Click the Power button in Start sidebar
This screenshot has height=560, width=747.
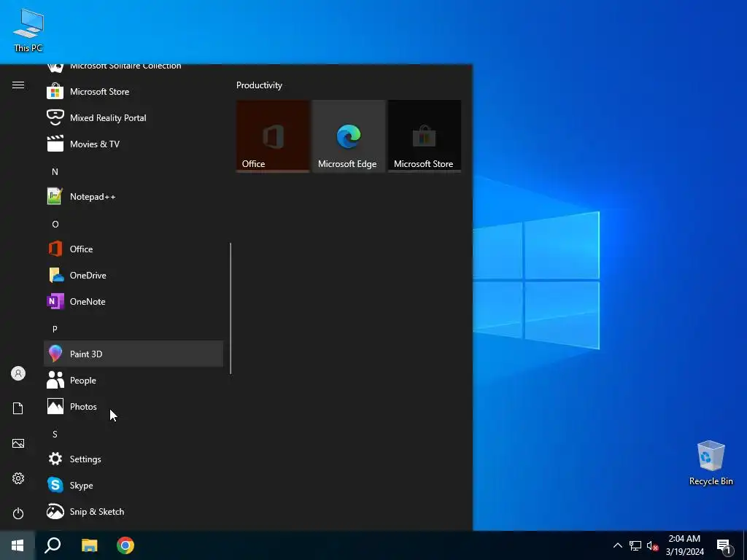tap(18, 513)
